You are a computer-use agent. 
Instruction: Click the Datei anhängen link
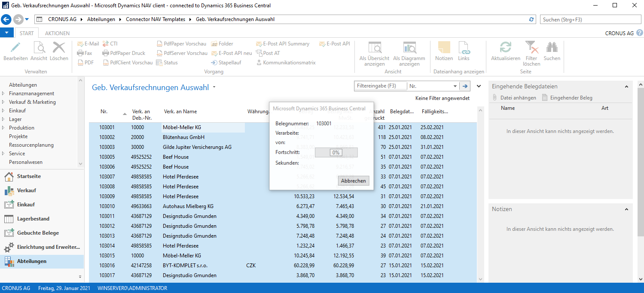click(x=514, y=98)
